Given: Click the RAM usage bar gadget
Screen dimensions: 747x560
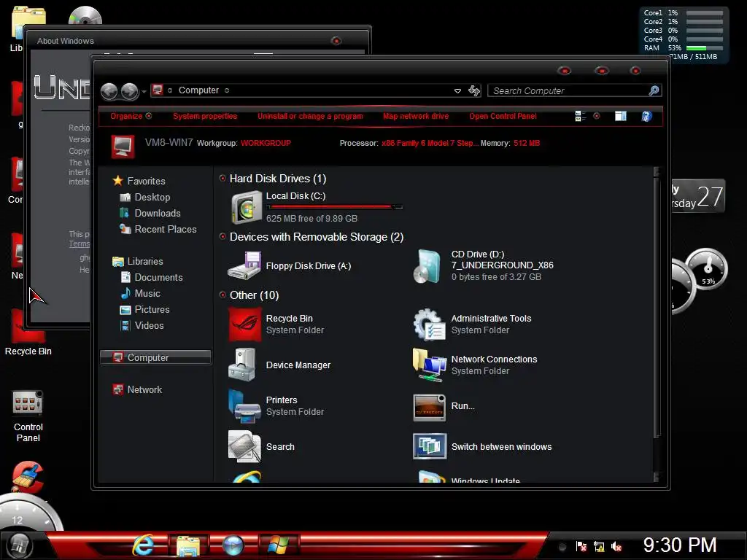Looking at the screenshot, I should click(705, 47).
